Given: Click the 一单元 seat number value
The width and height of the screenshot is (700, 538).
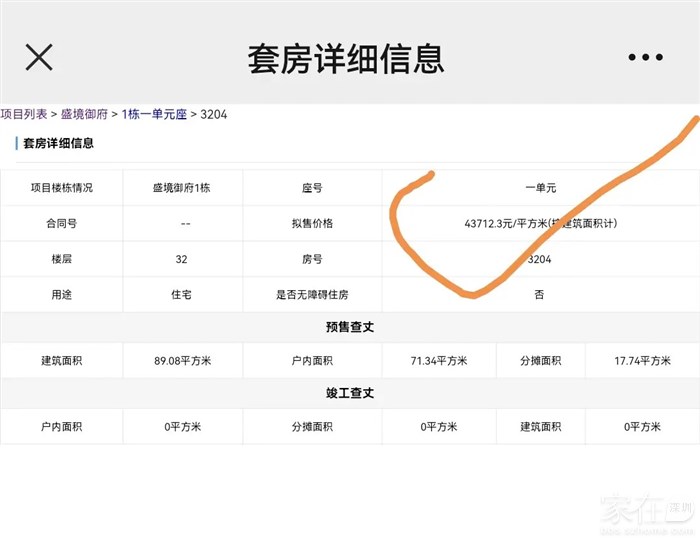Looking at the screenshot, I should (539, 188).
